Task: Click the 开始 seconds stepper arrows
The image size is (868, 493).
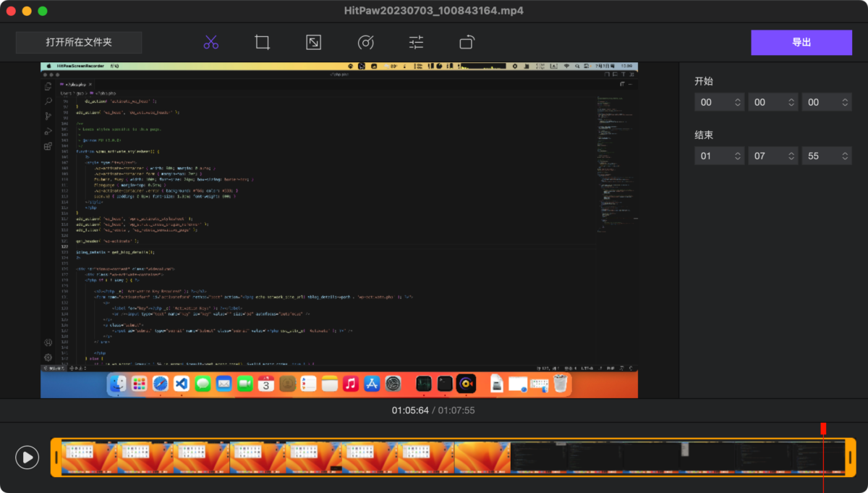Action: (845, 102)
